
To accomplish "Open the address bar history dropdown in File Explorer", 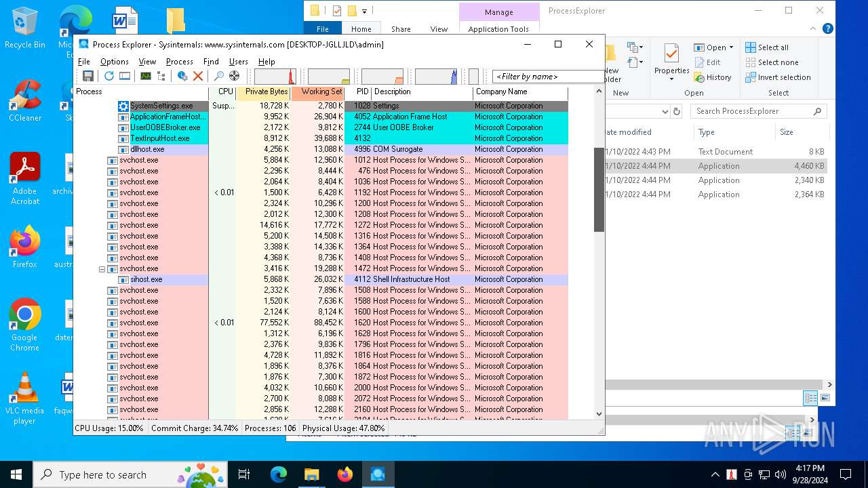I will click(x=665, y=111).
